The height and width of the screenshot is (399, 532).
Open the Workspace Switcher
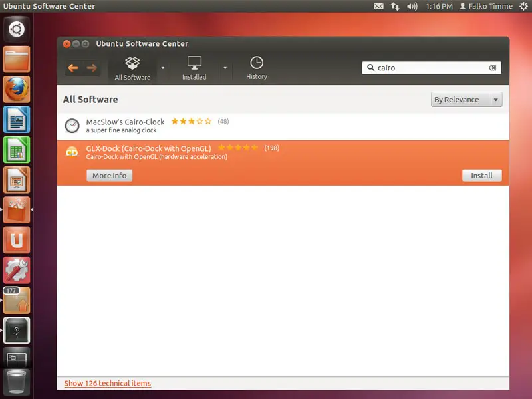click(16, 358)
